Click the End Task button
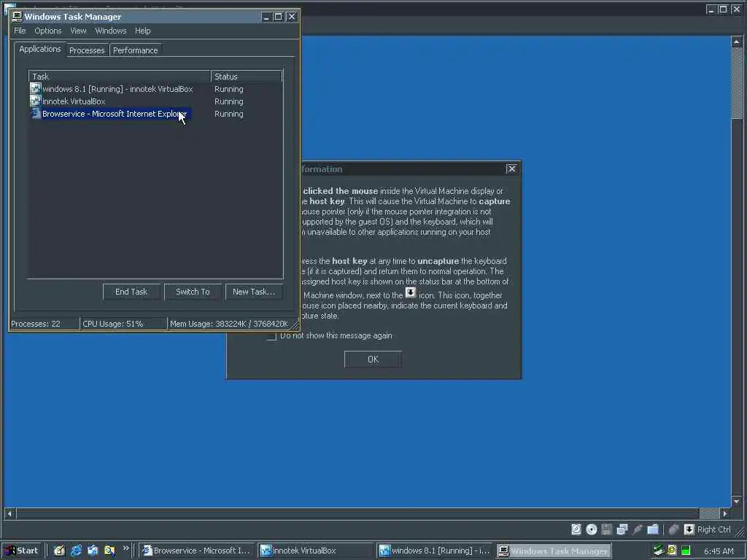The height and width of the screenshot is (560, 747). [x=131, y=292]
